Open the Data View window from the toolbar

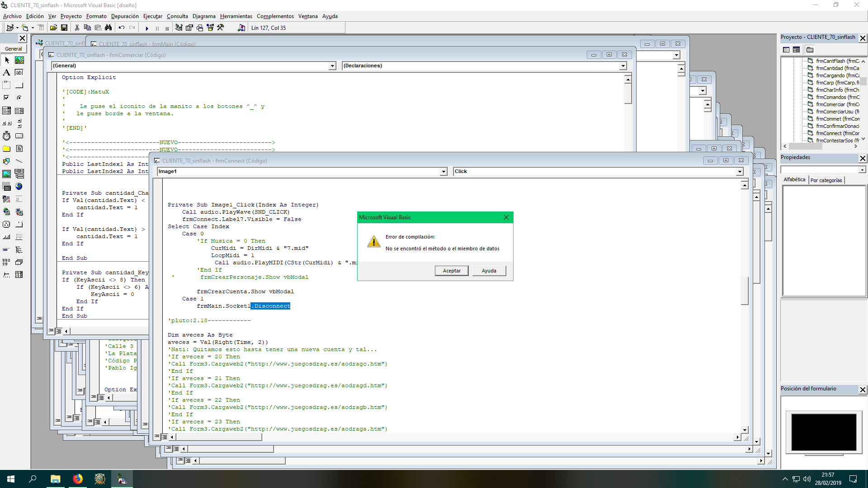tap(241, 28)
